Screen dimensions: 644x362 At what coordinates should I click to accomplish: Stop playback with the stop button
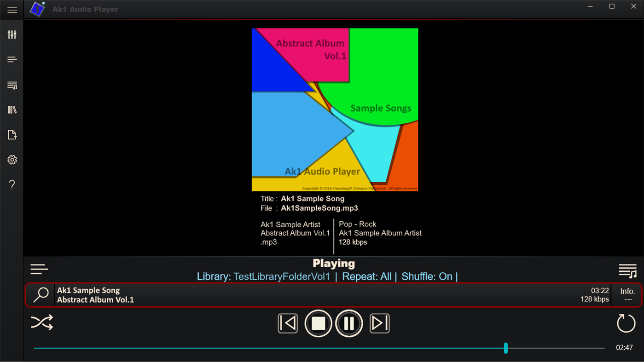[x=318, y=323]
